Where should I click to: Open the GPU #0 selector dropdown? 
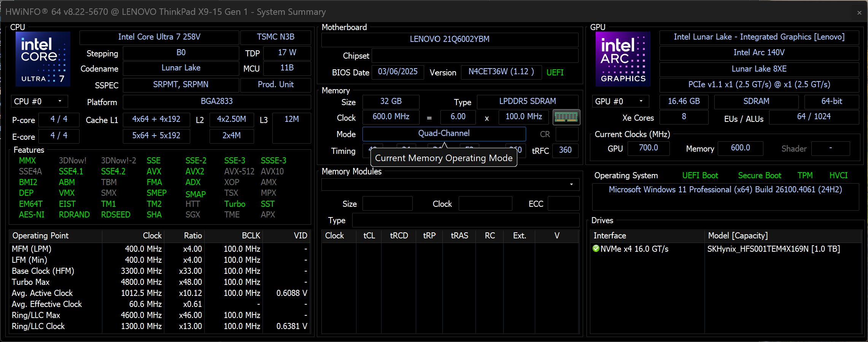coord(620,101)
